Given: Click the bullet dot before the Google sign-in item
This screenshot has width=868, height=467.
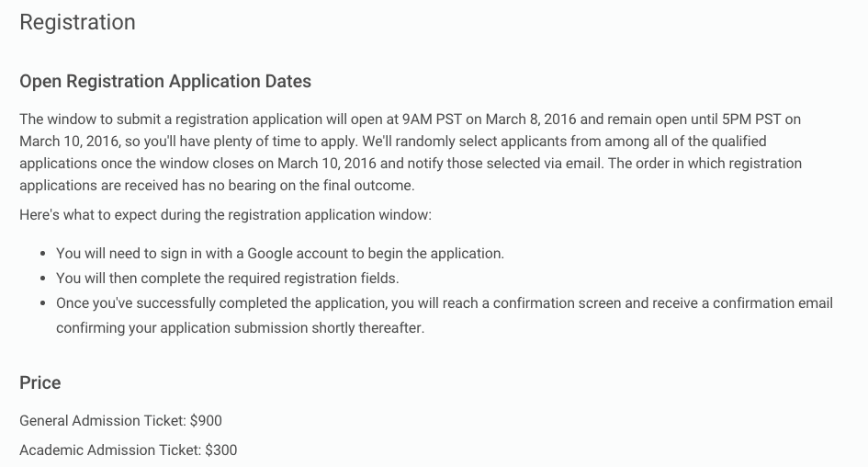Looking at the screenshot, I should coord(44,254).
